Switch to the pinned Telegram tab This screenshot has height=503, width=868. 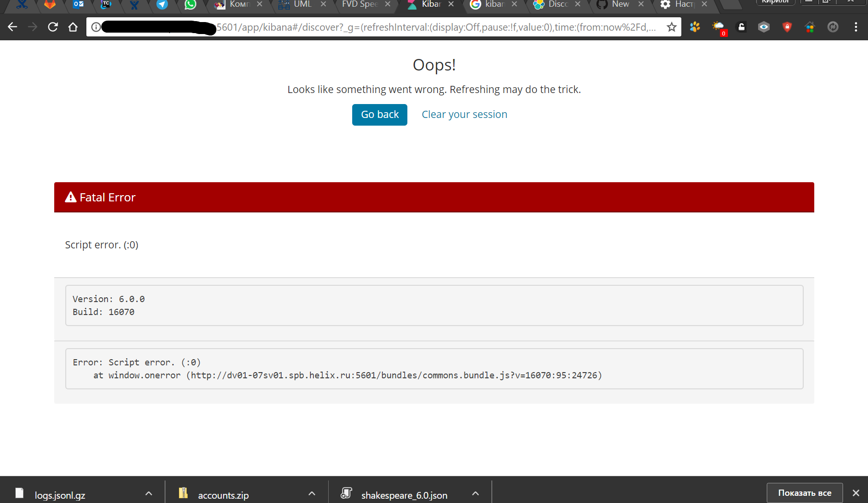tap(162, 4)
